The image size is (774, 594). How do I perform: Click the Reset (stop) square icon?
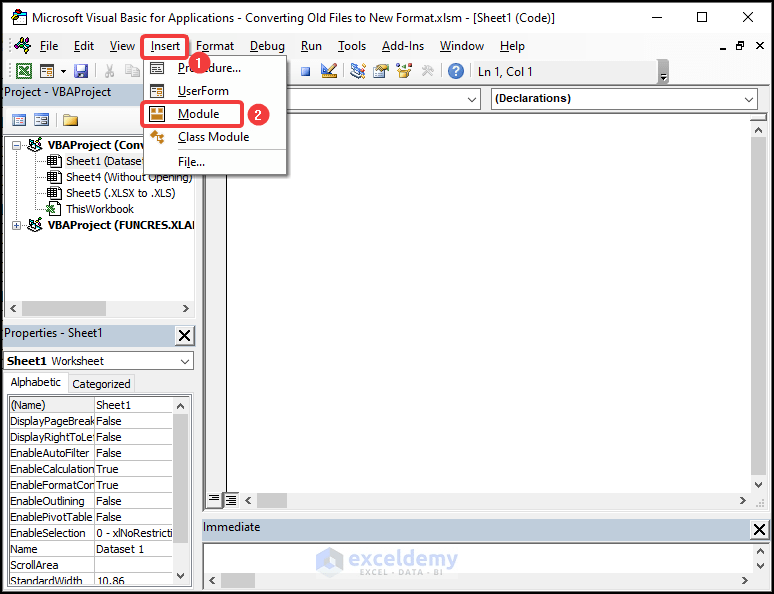(306, 72)
